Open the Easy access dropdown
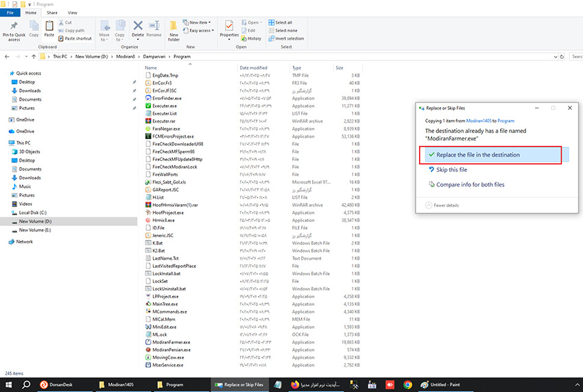 [x=200, y=31]
